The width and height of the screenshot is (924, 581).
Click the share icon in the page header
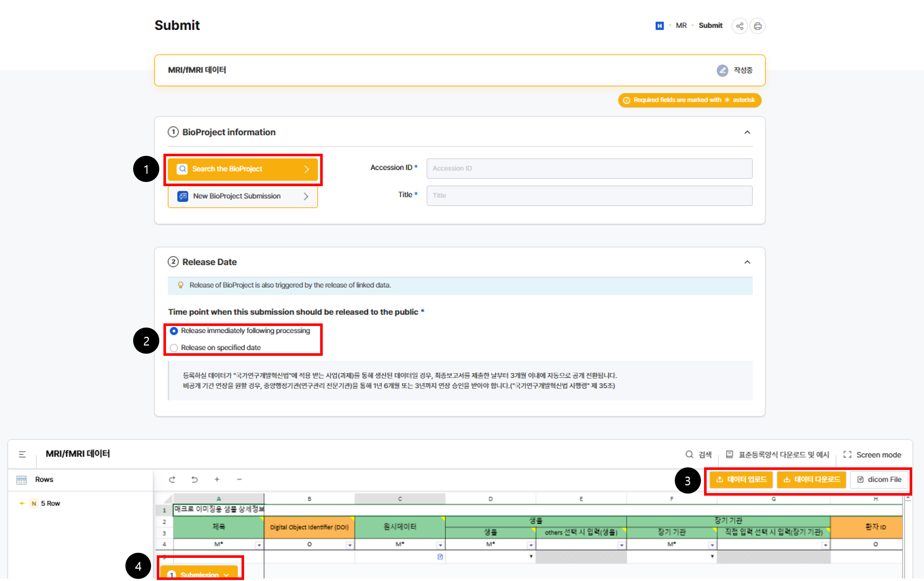click(740, 26)
